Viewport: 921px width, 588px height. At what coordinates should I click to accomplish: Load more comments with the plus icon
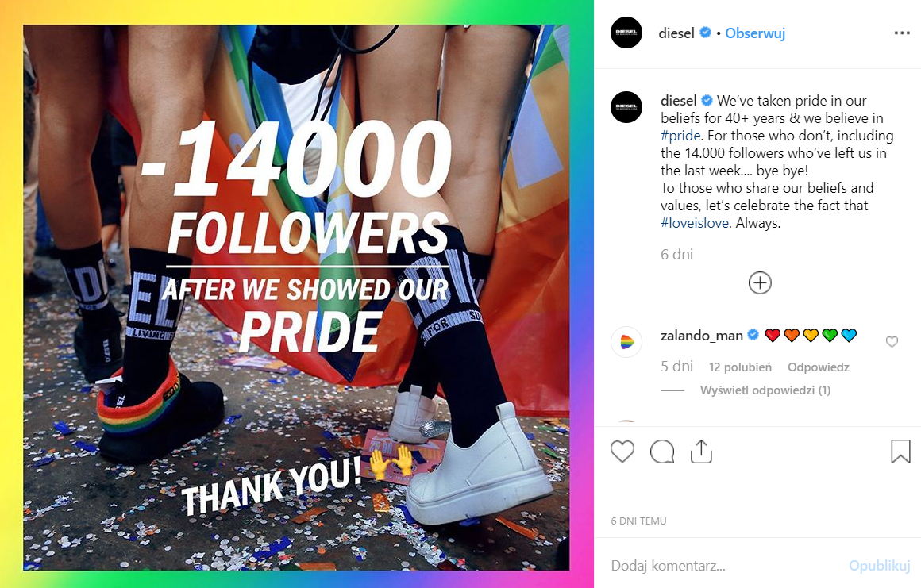[x=760, y=283]
